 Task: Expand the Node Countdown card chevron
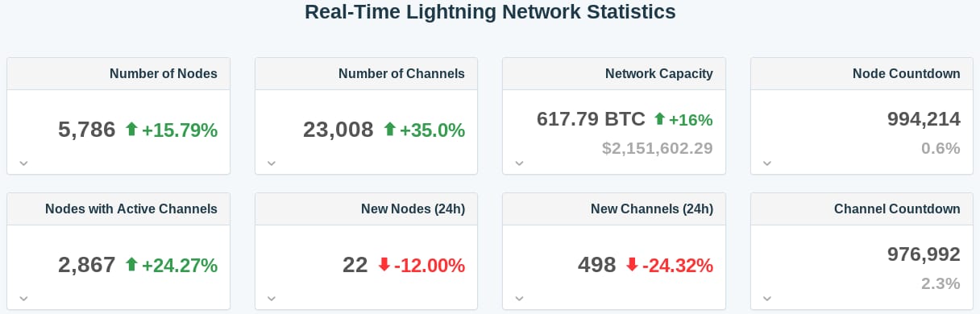click(767, 163)
